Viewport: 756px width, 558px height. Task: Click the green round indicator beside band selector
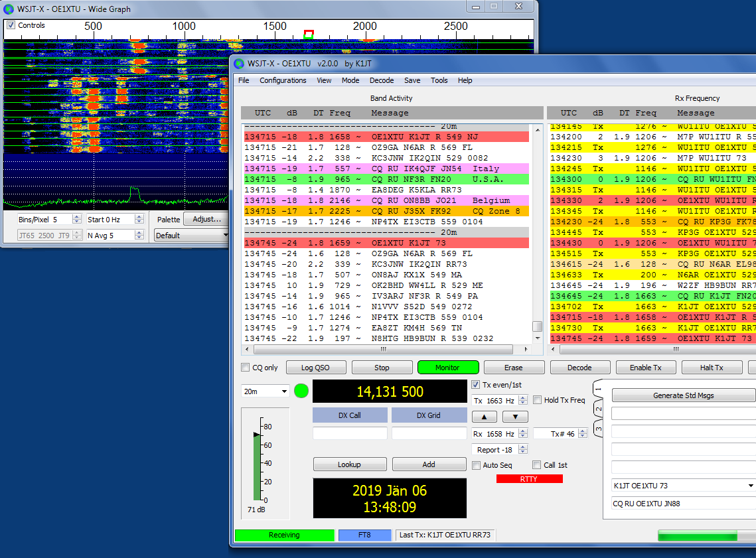tap(301, 391)
